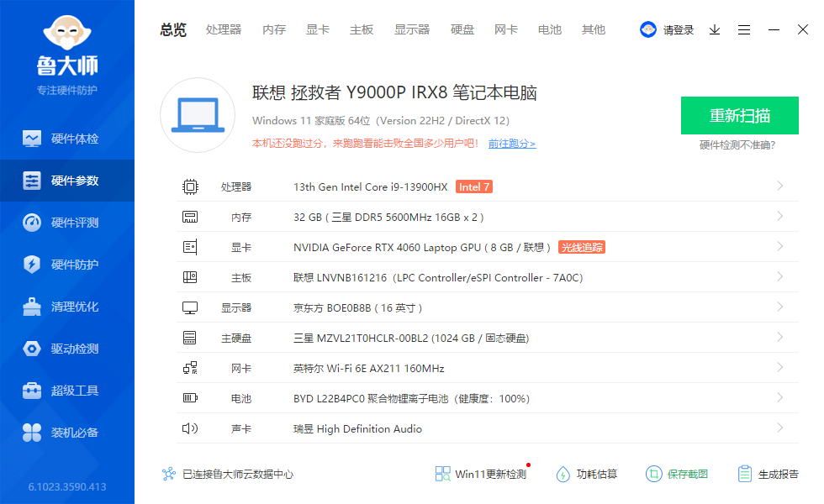824x504 pixels.
Task: Select the 硬件参数 sidebar icon
Action: pyautogui.click(x=32, y=181)
